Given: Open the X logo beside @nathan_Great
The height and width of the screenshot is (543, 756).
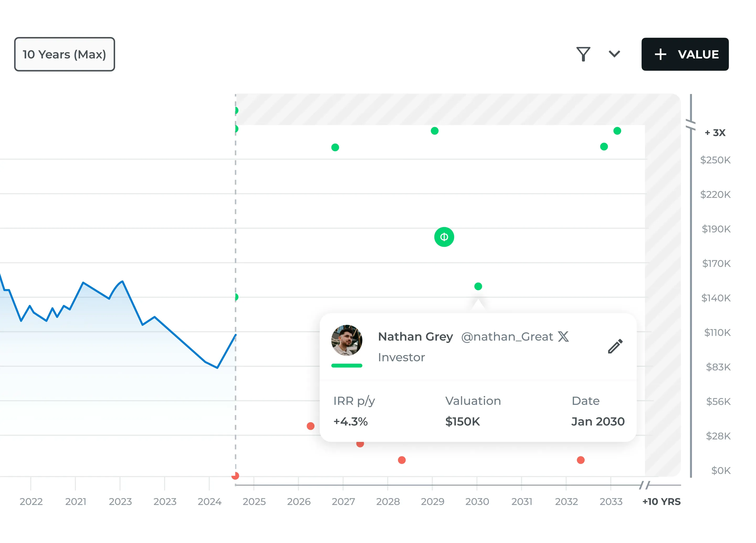Looking at the screenshot, I should tap(563, 337).
